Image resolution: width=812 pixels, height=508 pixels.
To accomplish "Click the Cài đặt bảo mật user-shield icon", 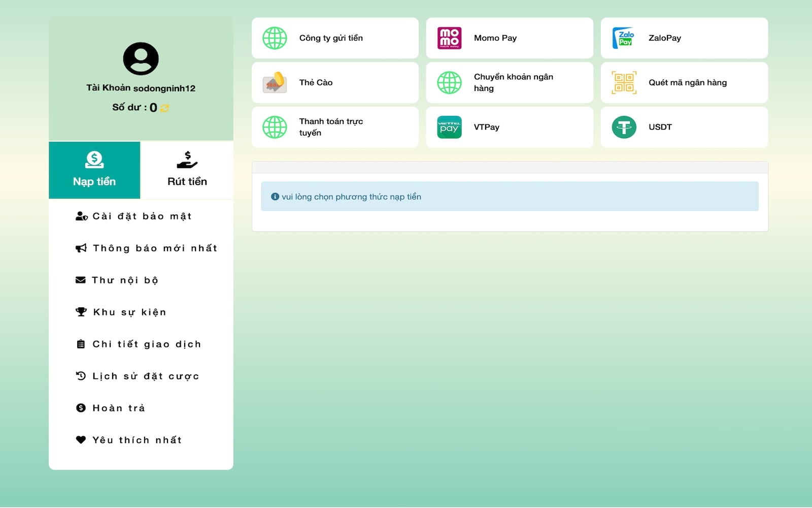I will pyautogui.click(x=81, y=216).
